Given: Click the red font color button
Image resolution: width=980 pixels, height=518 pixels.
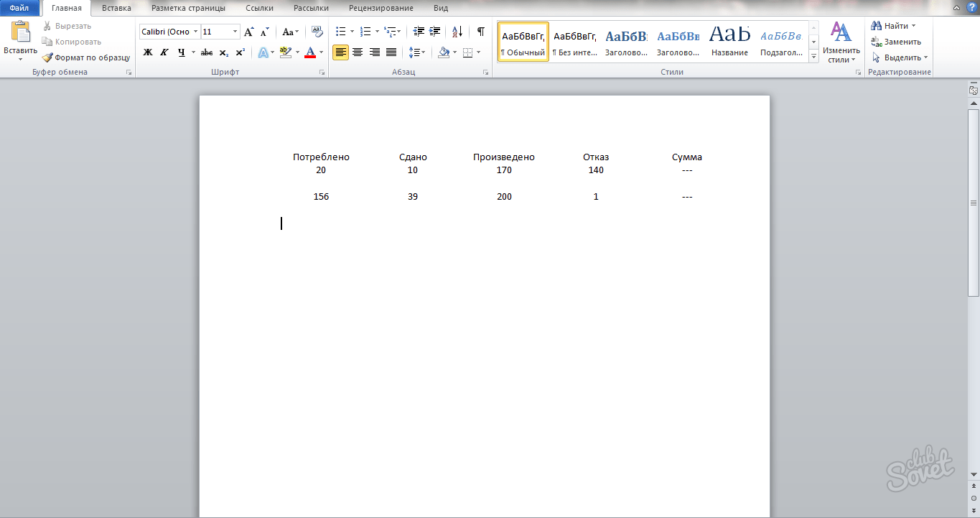Looking at the screenshot, I should [x=309, y=52].
